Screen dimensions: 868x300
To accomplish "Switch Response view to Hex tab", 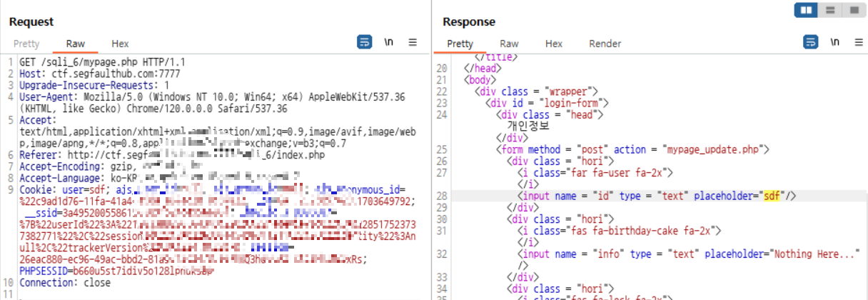I will click(554, 44).
